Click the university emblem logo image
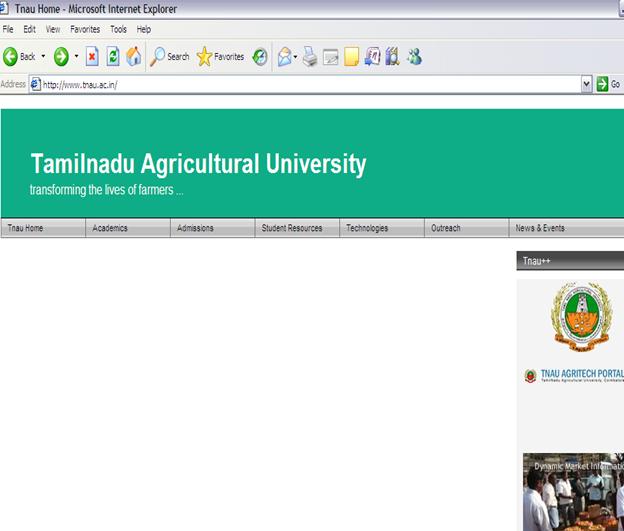Viewport: 624px width, 531px height. click(x=581, y=317)
